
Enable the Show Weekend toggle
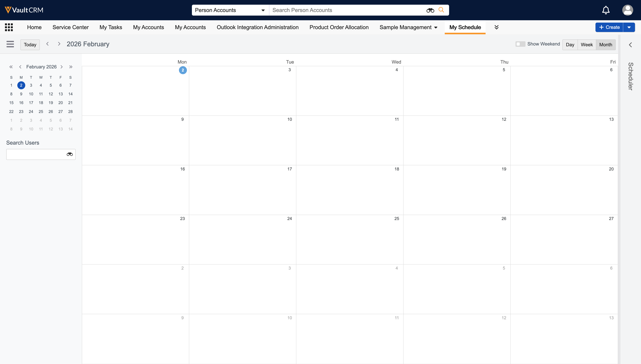[x=520, y=44]
